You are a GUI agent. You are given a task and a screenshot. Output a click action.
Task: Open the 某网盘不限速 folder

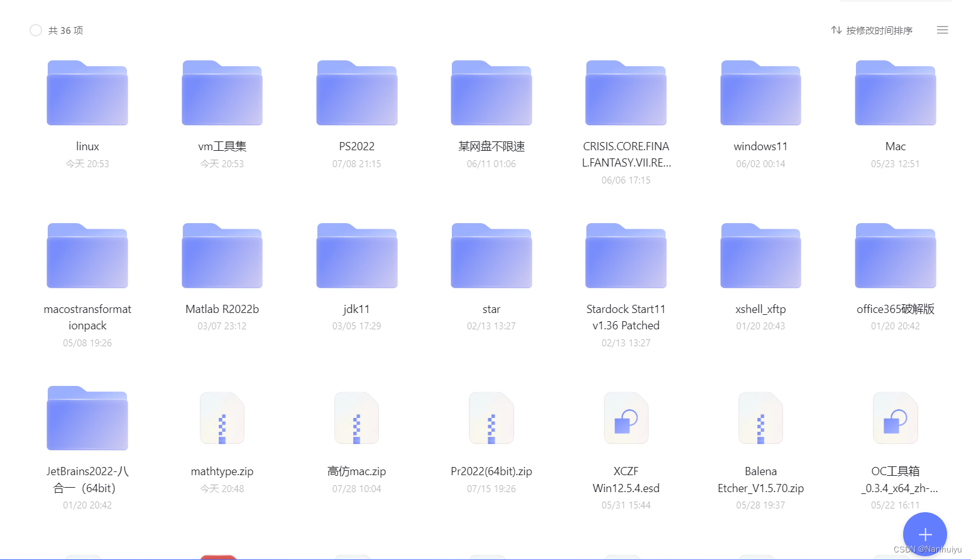pos(491,93)
